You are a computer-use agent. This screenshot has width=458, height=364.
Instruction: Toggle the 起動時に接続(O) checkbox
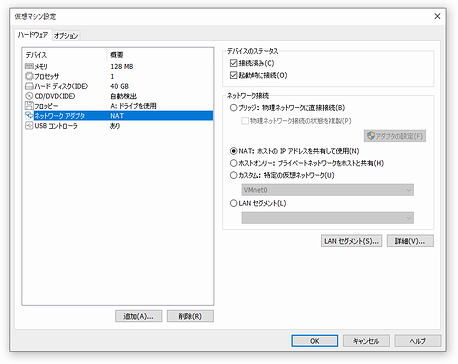tap(233, 75)
